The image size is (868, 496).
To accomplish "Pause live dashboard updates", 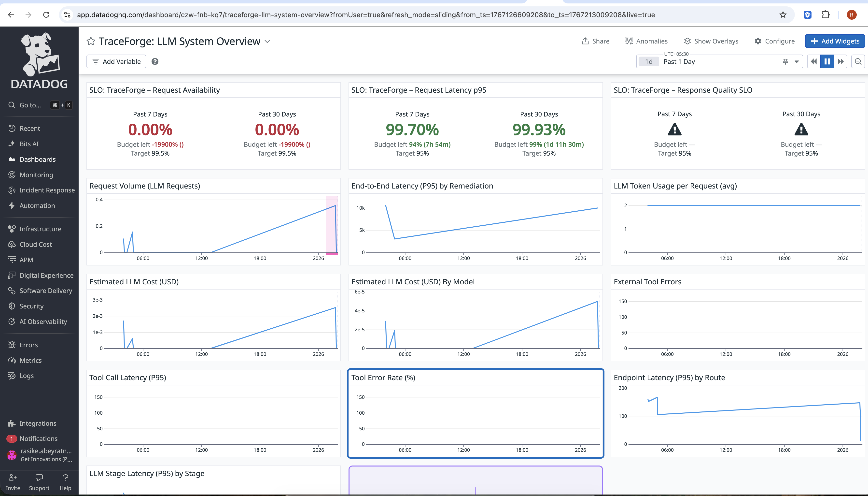I will [x=827, y=62].
